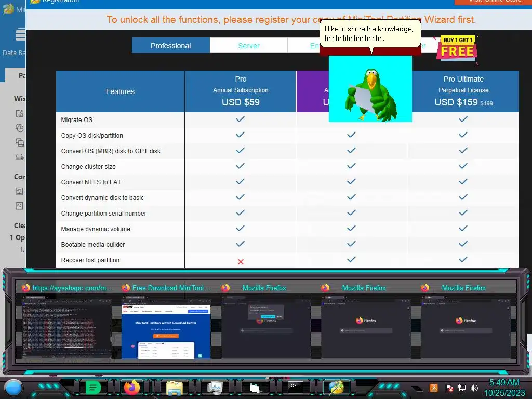Click the white window icon on the taskbar
This screenshot has width=532, height=399.
[255, 388]
